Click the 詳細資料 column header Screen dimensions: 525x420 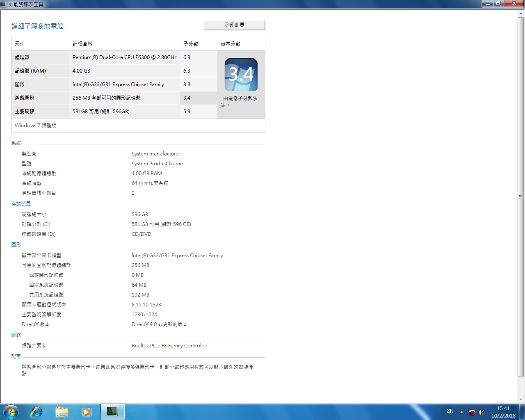point(82,44)
